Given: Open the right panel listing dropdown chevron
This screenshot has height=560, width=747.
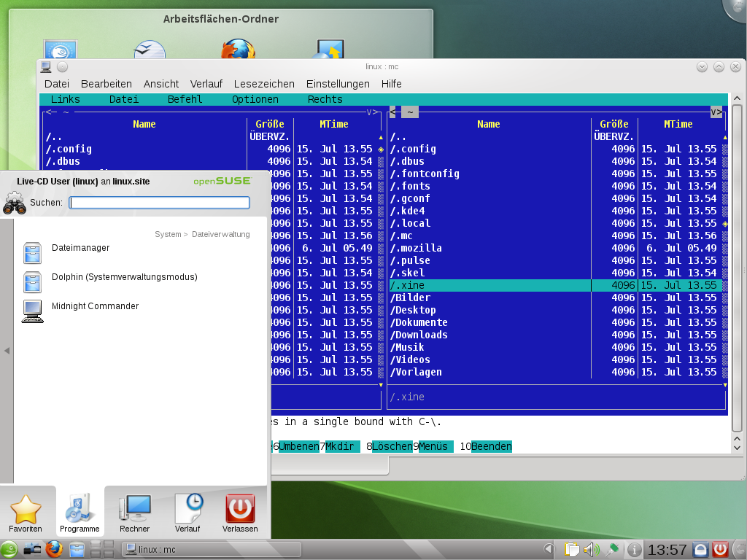Looking at the screenshot, I should point(716,112).
